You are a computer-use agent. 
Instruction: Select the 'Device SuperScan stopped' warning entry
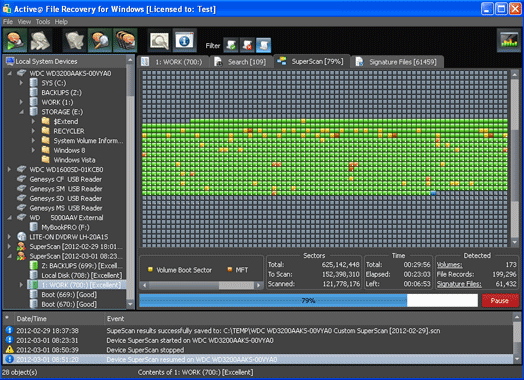pyautogui.click(x=258, y=350)
